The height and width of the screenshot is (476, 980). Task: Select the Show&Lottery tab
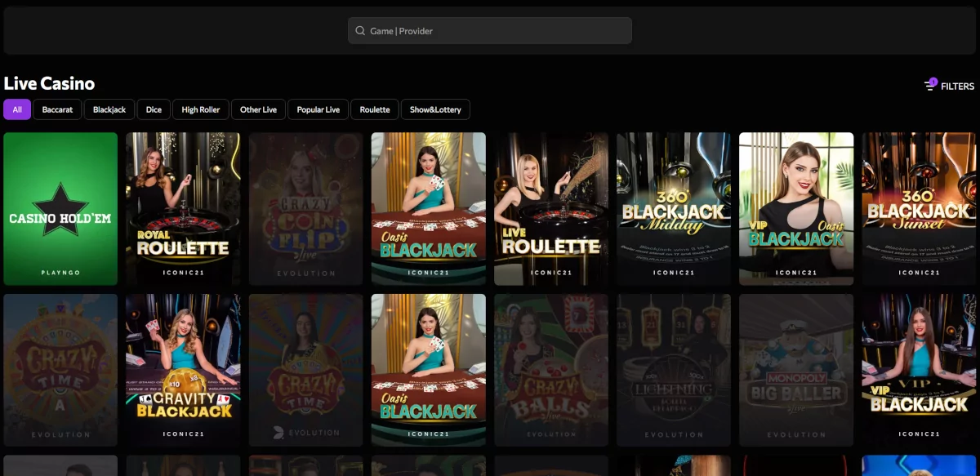[435, 109]
